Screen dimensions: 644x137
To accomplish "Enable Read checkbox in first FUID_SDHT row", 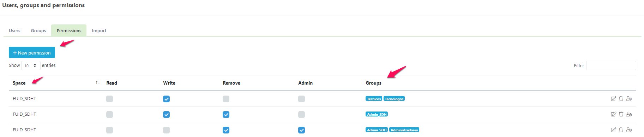I will (x=109, y=99).
